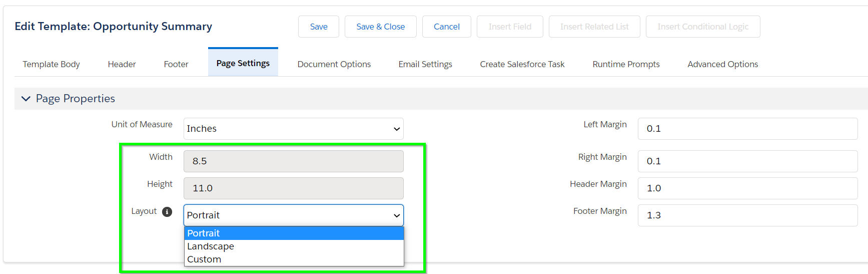The image size is (868, 274).
Task: Open the Runtime Prompts tab
Action: pos(626,64)
